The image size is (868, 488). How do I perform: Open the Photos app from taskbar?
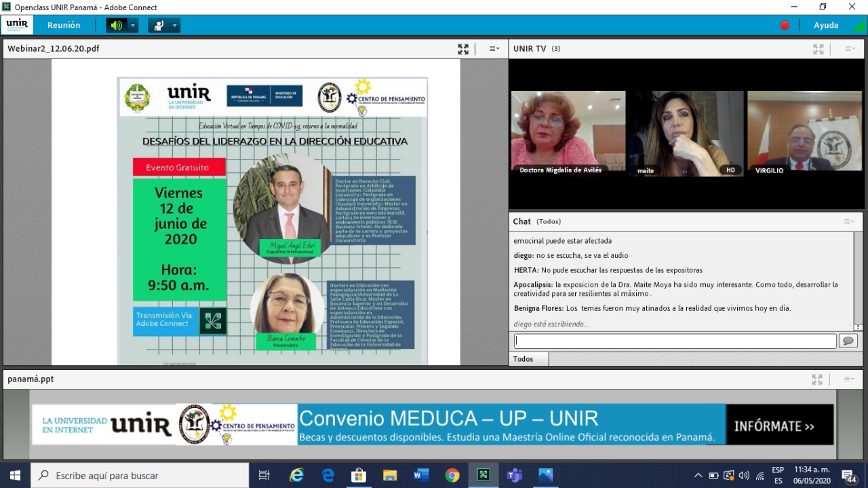coord(546,476)
